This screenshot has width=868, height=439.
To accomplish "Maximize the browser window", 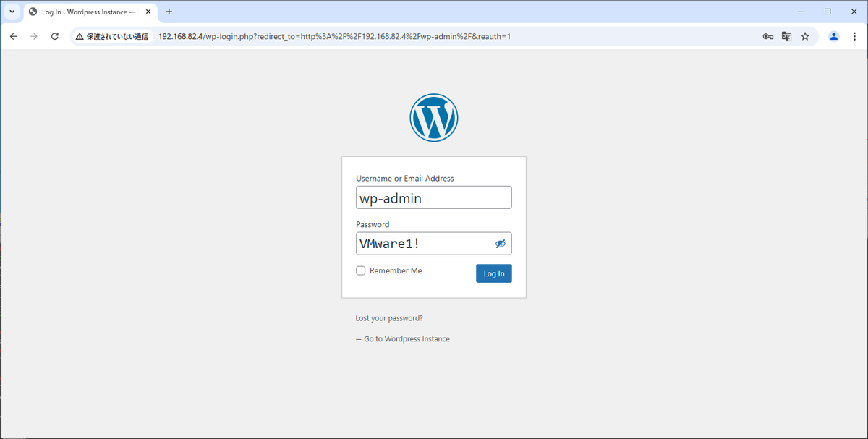I will (827, 12).
